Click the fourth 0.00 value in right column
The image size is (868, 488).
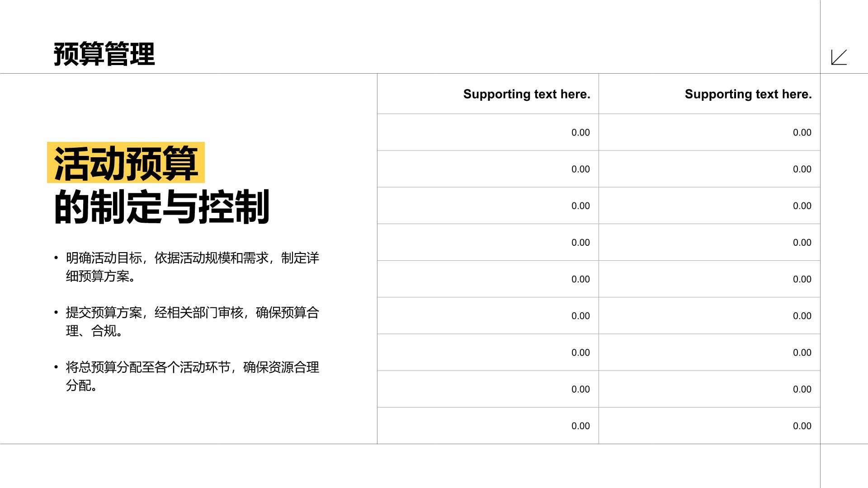coord(802,243)
